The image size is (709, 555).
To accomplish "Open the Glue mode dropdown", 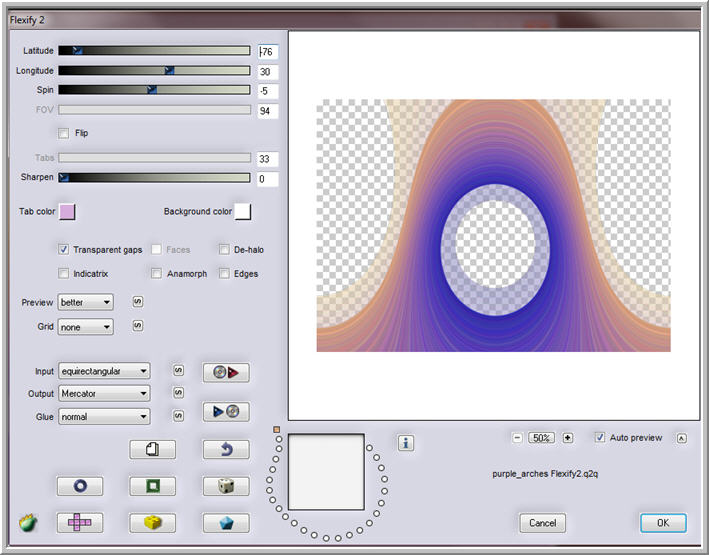I will pos(104,417).
